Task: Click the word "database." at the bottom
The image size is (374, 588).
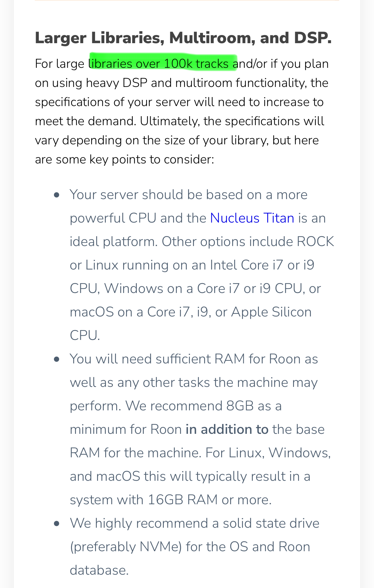Action: pos(99,570)
